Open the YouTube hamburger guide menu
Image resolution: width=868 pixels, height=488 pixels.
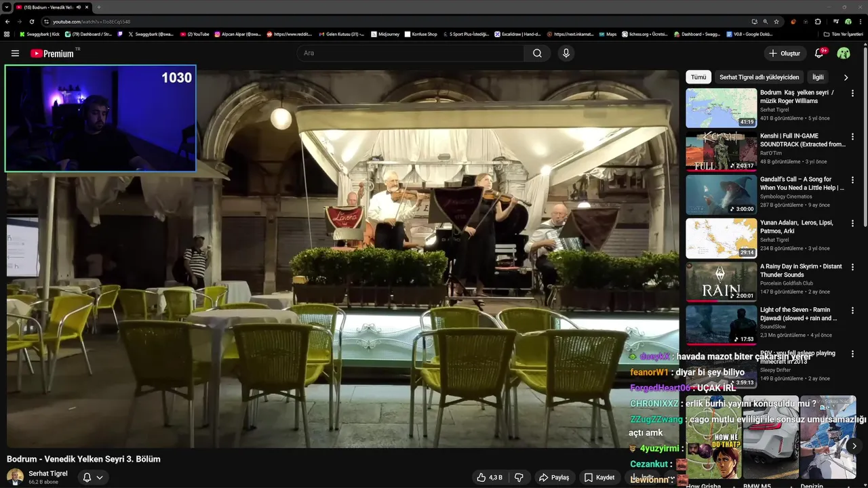(15, 54)
